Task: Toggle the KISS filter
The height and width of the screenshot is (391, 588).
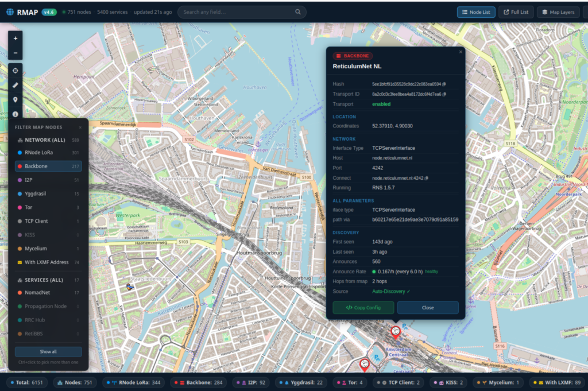Action: click(48, 235)
